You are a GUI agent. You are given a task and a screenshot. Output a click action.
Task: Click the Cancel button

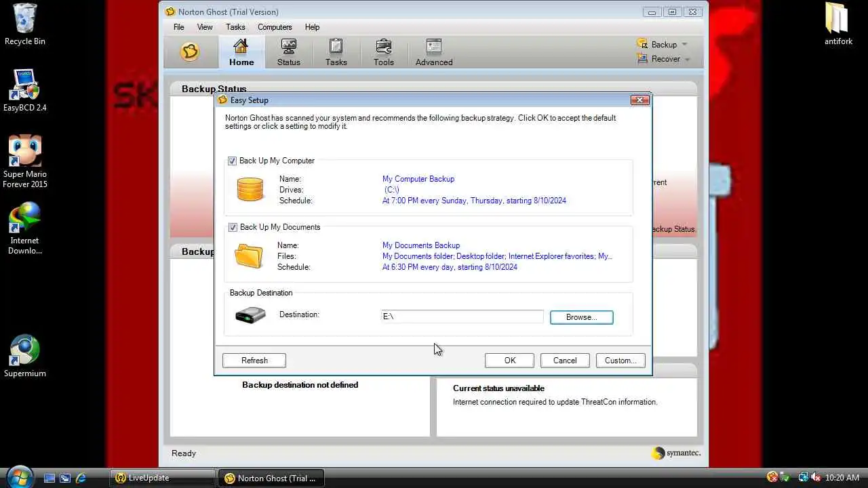click(x=565, y=361)
